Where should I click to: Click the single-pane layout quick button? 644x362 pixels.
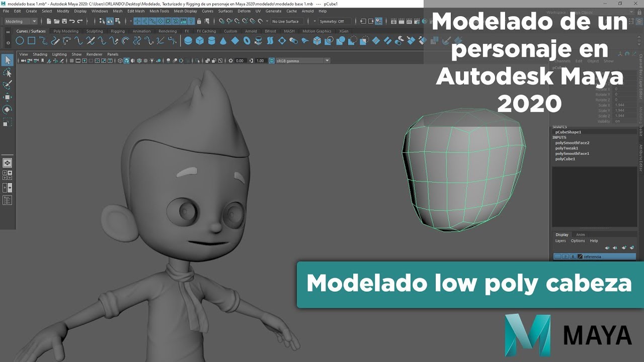[7, 163]
